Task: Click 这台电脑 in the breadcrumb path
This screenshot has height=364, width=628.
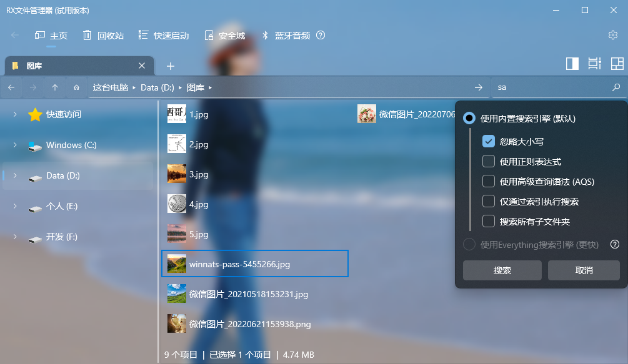Action: coord(111,87)
